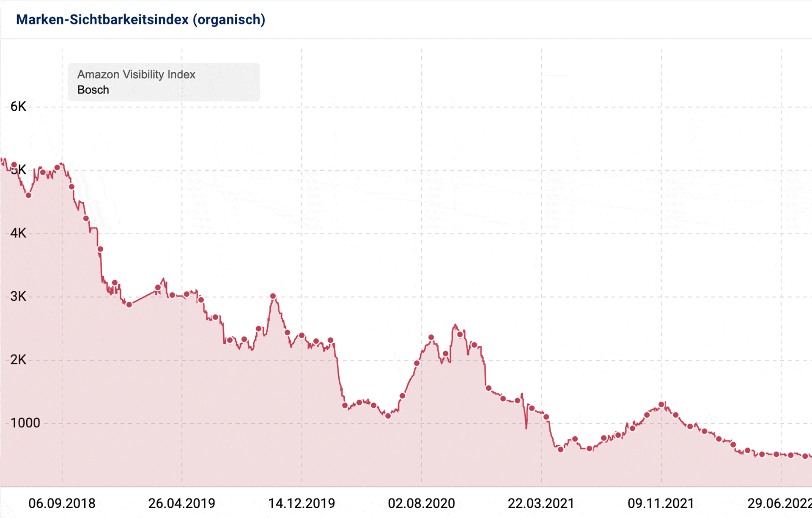Click the 26.04.2019 date label
Screen dimensions: 812x518
181,503
